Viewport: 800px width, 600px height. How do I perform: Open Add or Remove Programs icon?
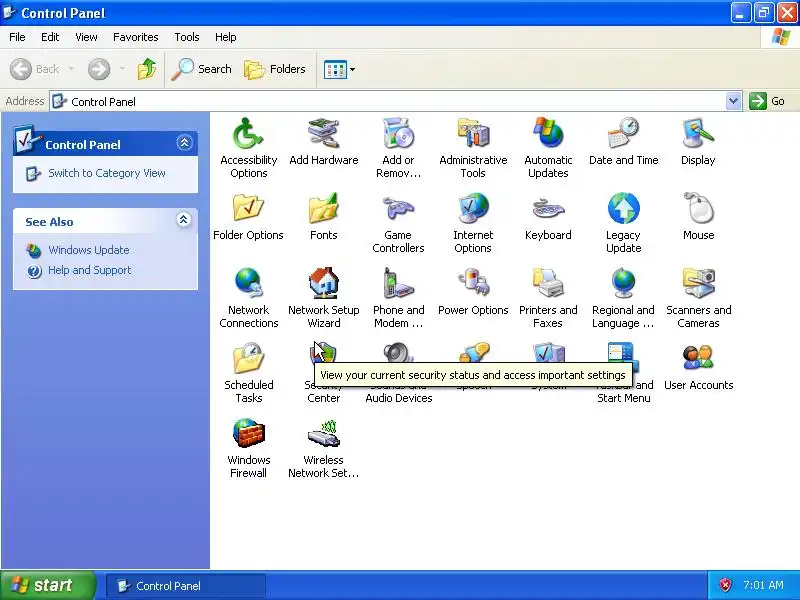[x=398, y=134]
